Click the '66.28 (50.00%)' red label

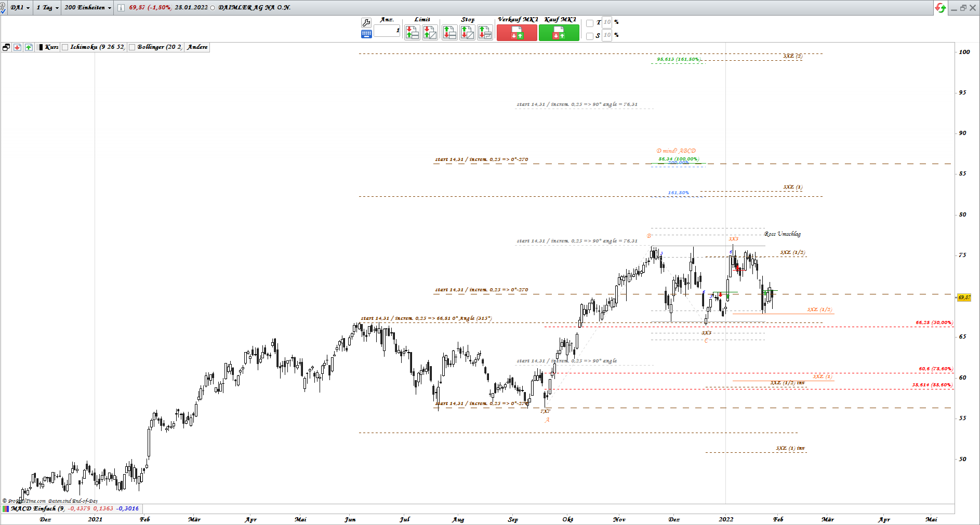click(x=934, y=322)
